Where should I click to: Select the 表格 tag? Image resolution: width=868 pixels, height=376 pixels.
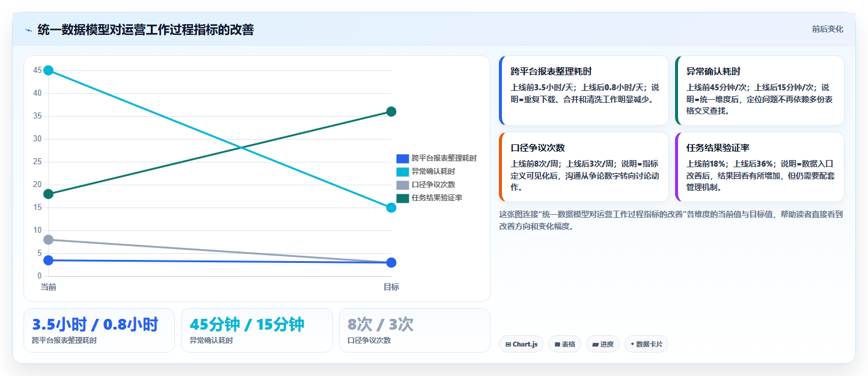pos(564,344)
